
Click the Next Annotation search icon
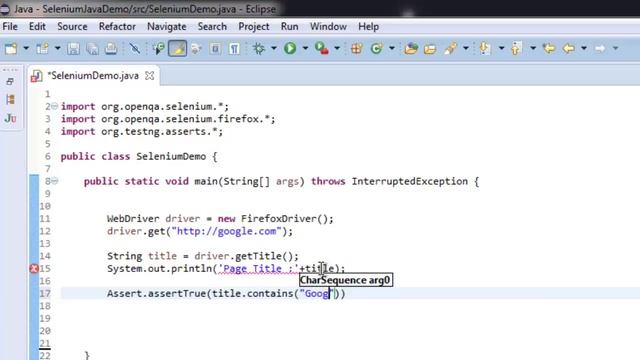click(x=158, y=49)
